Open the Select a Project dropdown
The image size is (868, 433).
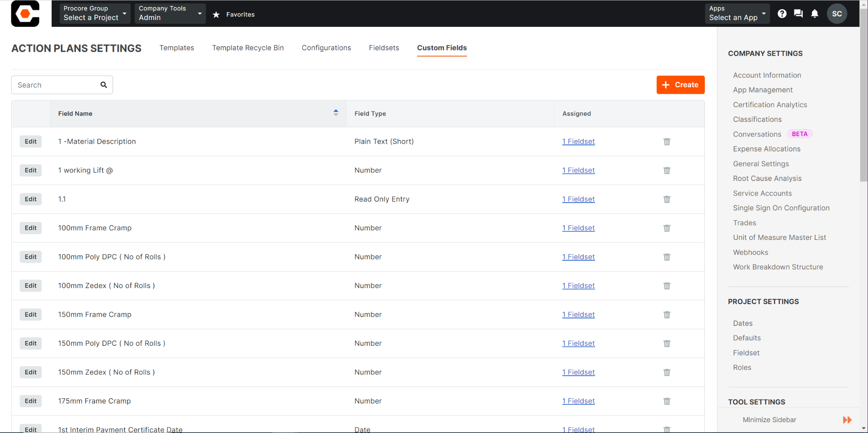[x=95, y=13]
